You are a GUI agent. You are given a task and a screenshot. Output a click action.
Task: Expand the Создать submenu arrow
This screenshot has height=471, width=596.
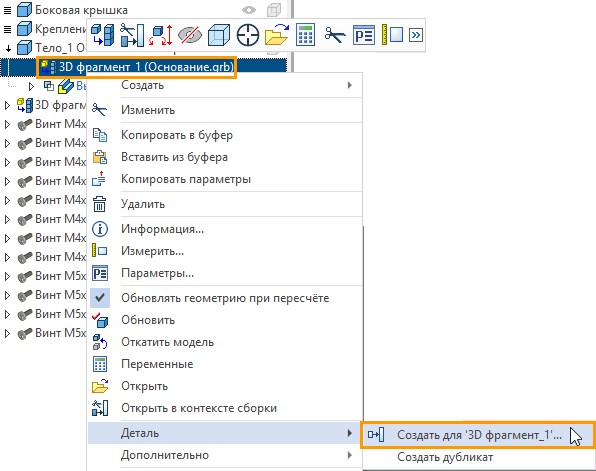[350, 85]
